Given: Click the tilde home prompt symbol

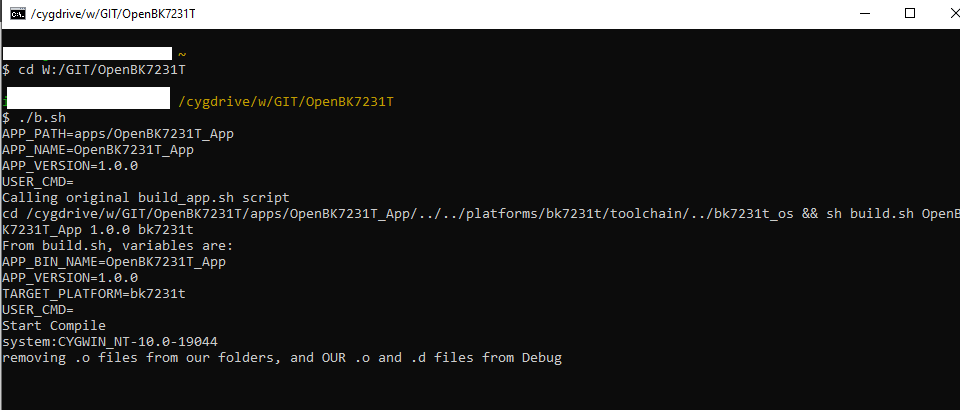Looking at the screenshot, I should (182, 54).
